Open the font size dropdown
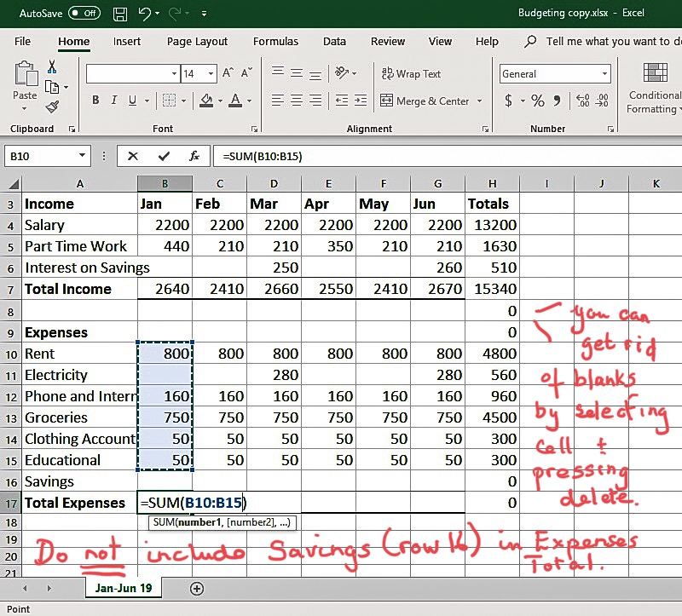 (211, 74)
